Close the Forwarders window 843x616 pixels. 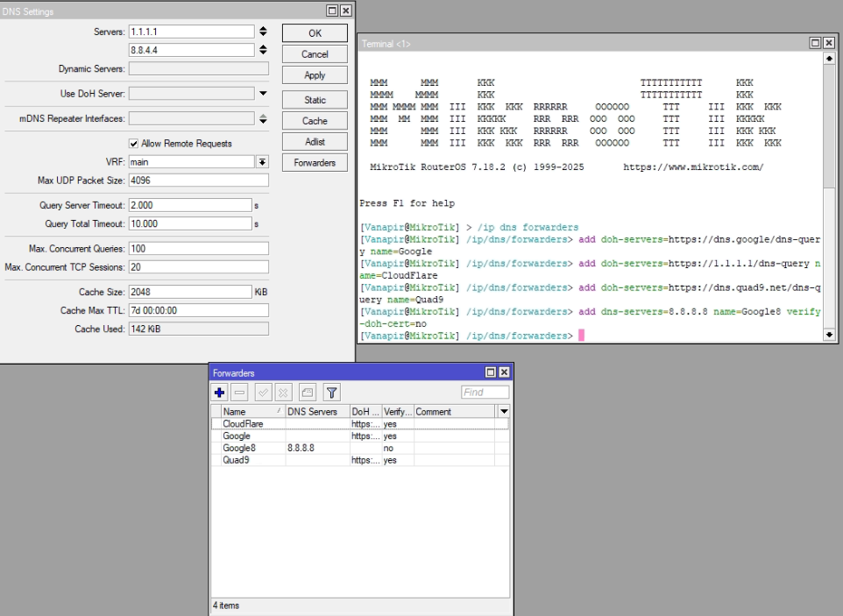[x=504, y=372]
